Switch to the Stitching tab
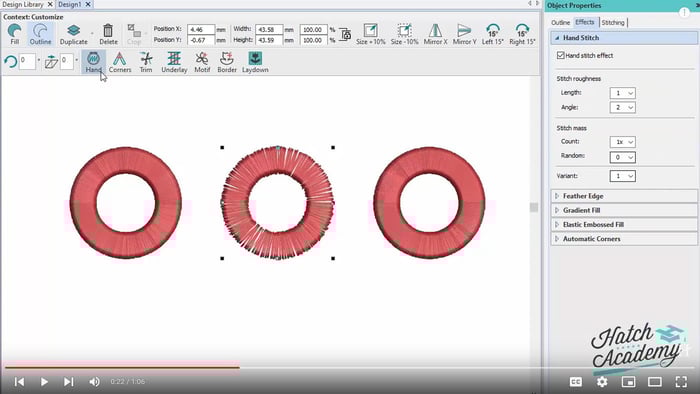Image resolution: width=700 pixels, height=394 pixels. pos(612,22)
